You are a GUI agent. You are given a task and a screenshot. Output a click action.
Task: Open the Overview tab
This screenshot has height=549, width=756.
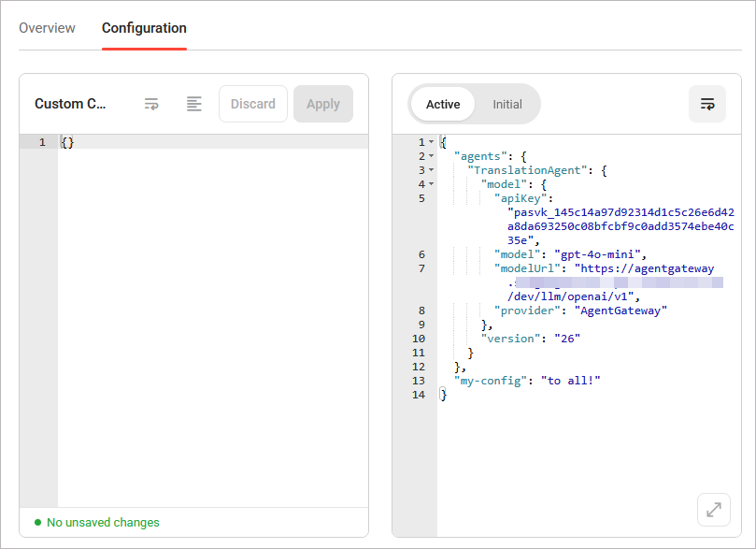[47, 28]
